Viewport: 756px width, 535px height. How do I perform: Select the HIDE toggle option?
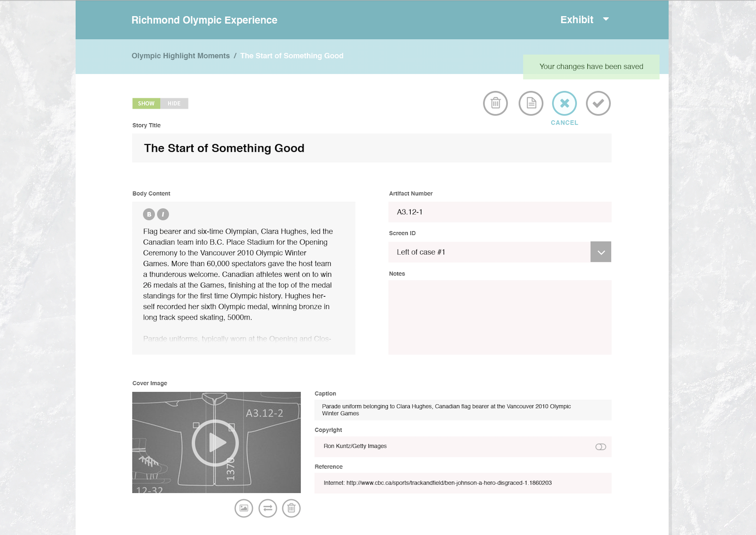[x=174, y=103]
